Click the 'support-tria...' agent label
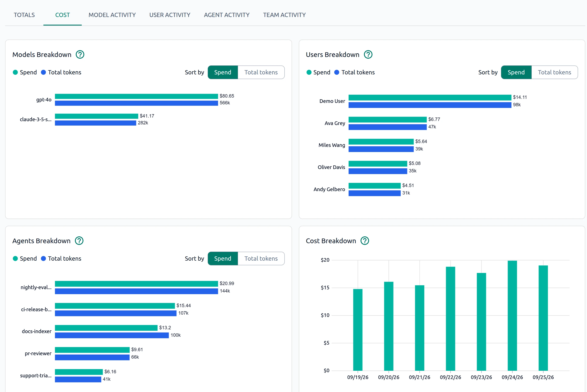The height and width of the screenshot is (392, 587). pyautogui.click(x=36, y=375)
